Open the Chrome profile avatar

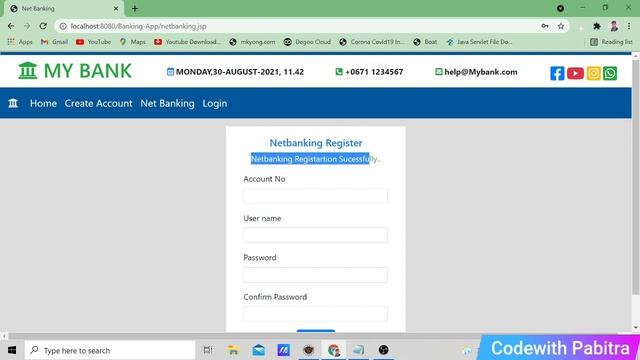point(614,26)
